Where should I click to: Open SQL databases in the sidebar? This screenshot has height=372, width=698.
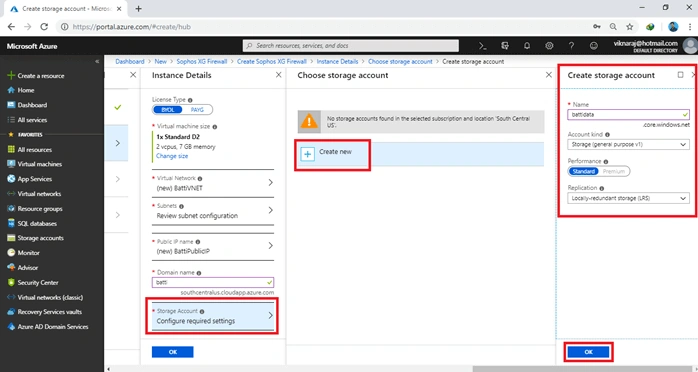coord(32,223)
